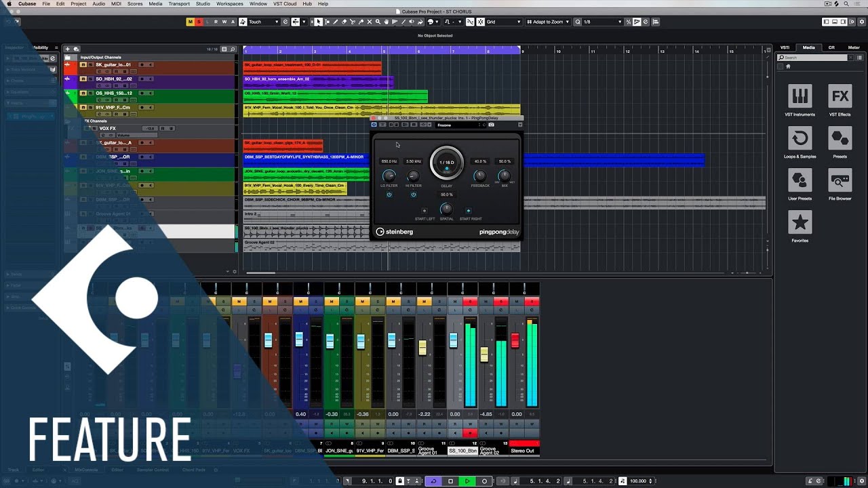Select the Object Selection arrow tool
The width and height of the screenshot is (868, 488).
coord(319,22)
